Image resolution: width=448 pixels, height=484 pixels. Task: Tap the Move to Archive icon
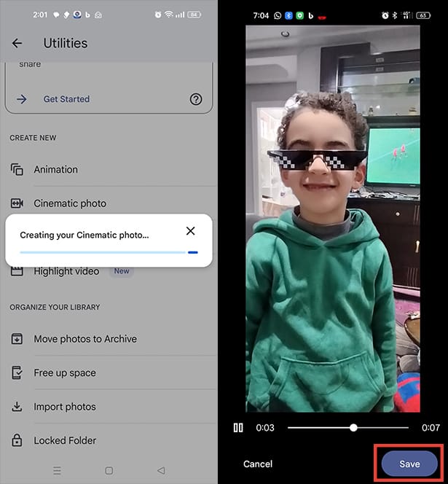tap(17, 339)
